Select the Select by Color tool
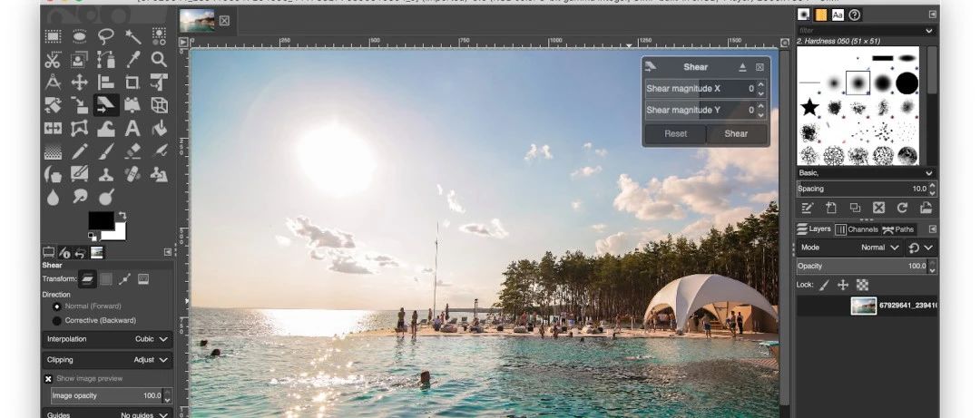This screenshot has width=980, height=418. [x=160, y=36]
